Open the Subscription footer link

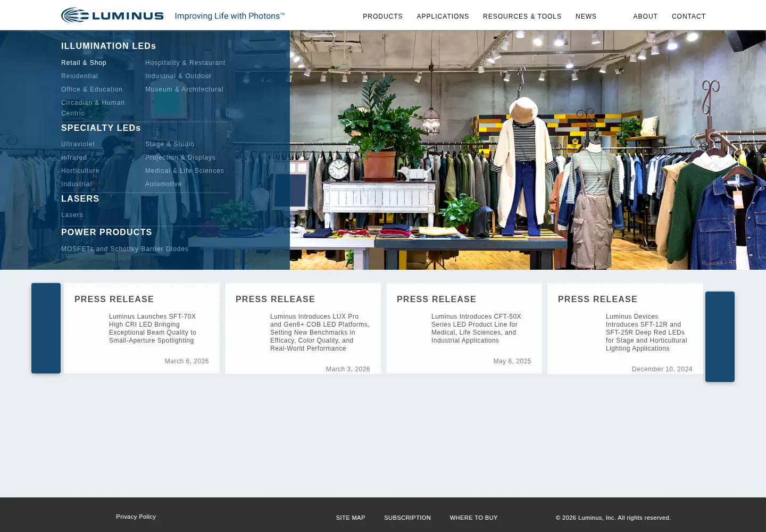pyautogui.click(x=407, y=518)
